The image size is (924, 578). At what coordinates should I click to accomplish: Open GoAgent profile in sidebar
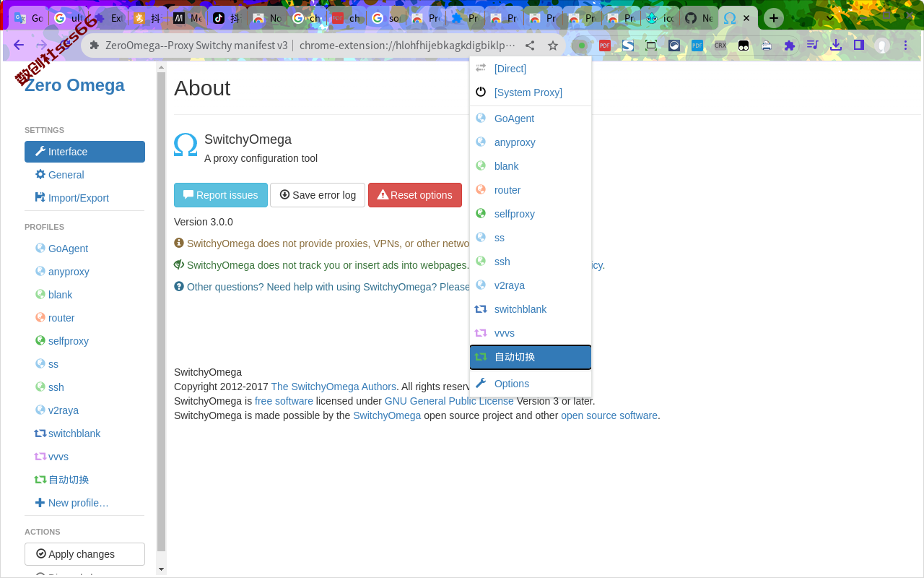click(84, 249)
